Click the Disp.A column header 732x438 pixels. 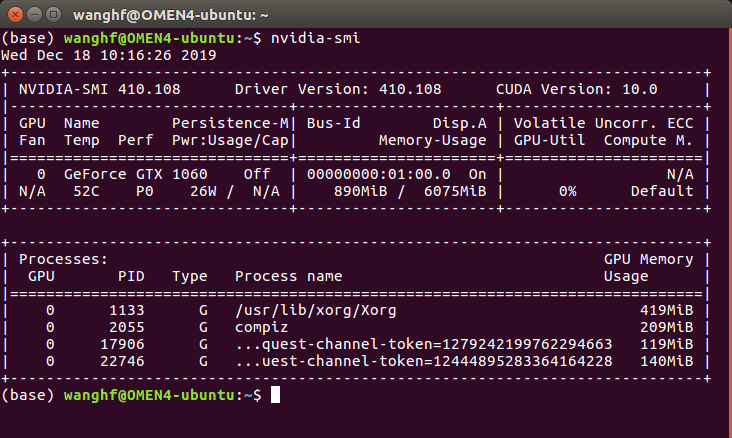tap(460, 123)
